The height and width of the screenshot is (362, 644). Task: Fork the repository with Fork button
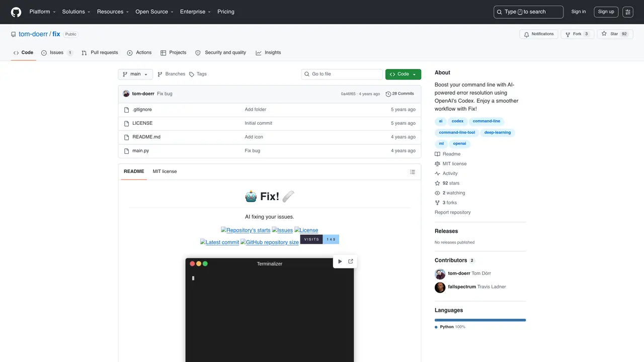point(577,34)
